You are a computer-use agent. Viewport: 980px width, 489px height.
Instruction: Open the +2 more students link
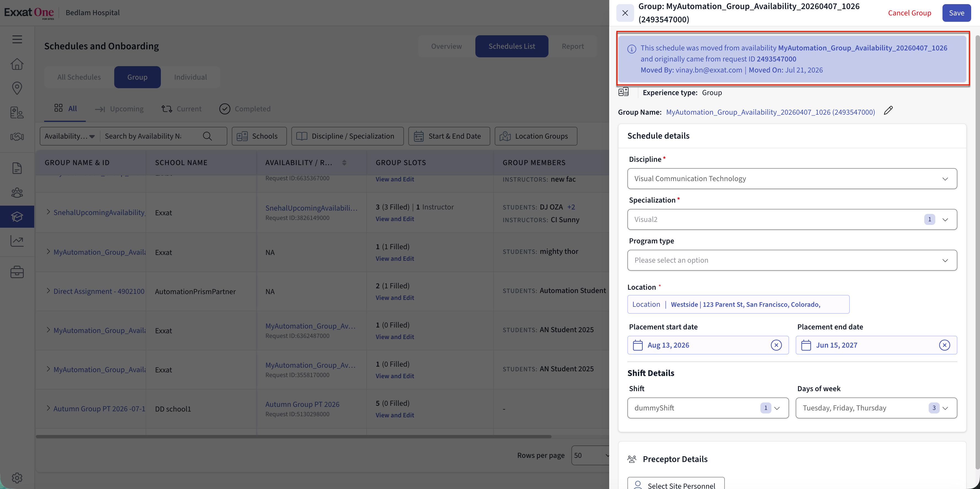tap(571, 207)
